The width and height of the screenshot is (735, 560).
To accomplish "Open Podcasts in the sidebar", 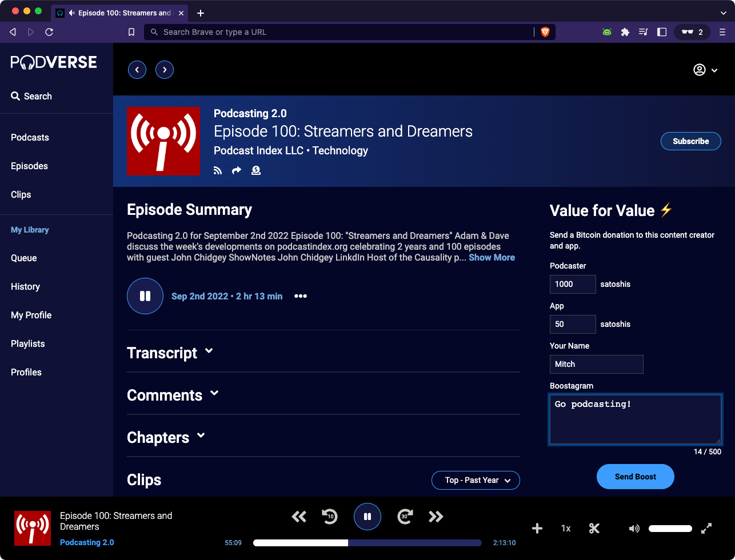I will 30,137.
